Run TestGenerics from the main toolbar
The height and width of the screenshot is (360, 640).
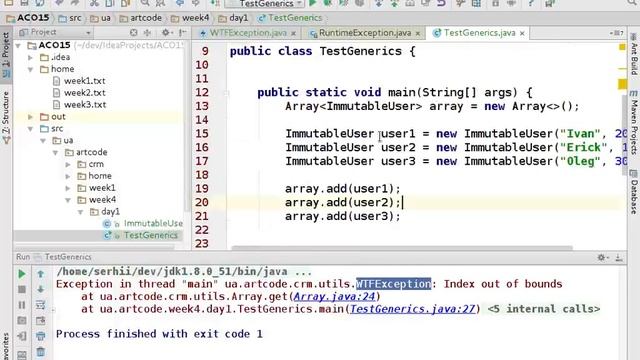click(x=313, y=3)
